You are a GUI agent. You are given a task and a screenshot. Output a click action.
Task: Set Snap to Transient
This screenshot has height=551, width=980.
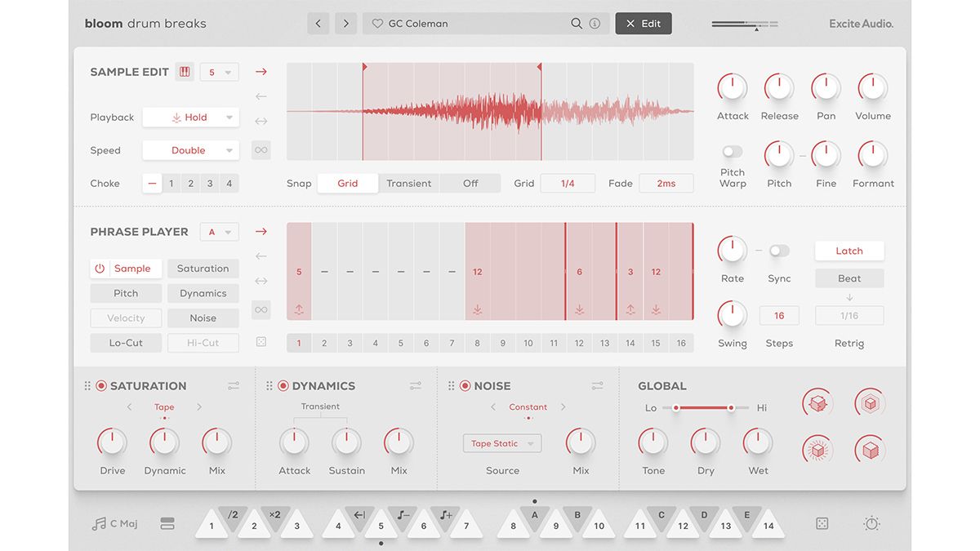click(x=409, y=184)
